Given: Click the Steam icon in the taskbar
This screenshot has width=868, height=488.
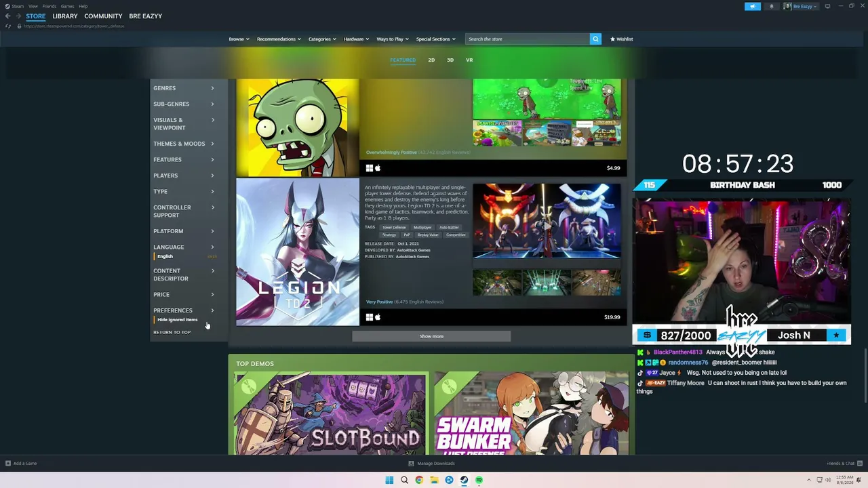Looking at the screenshot, I should tap(464, 480).
